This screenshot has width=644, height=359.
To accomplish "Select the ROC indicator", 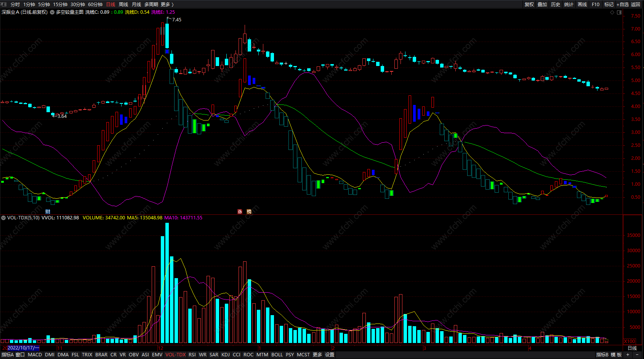I will click(x=248, y=355).
